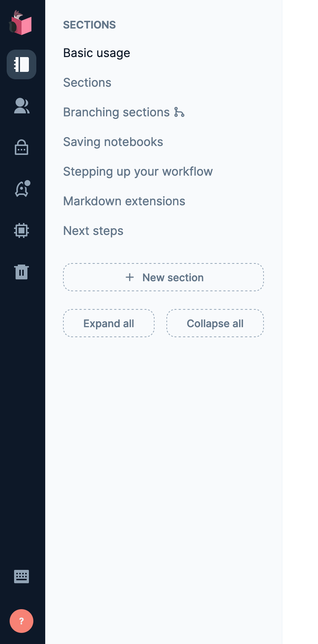318x644 pixels.
Task: Select the Basic usage section
Action: coord(96,53)
